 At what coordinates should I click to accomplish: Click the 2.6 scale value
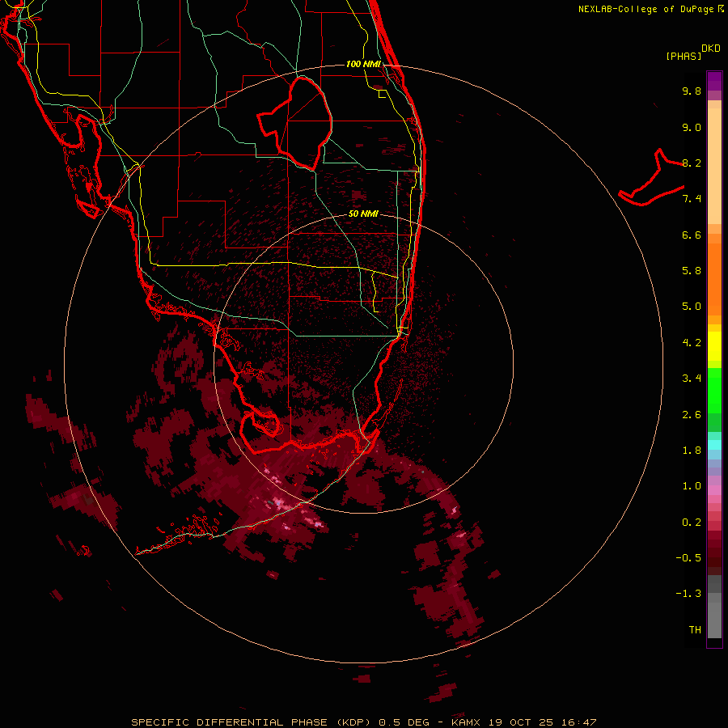click(x=692, y=415)
